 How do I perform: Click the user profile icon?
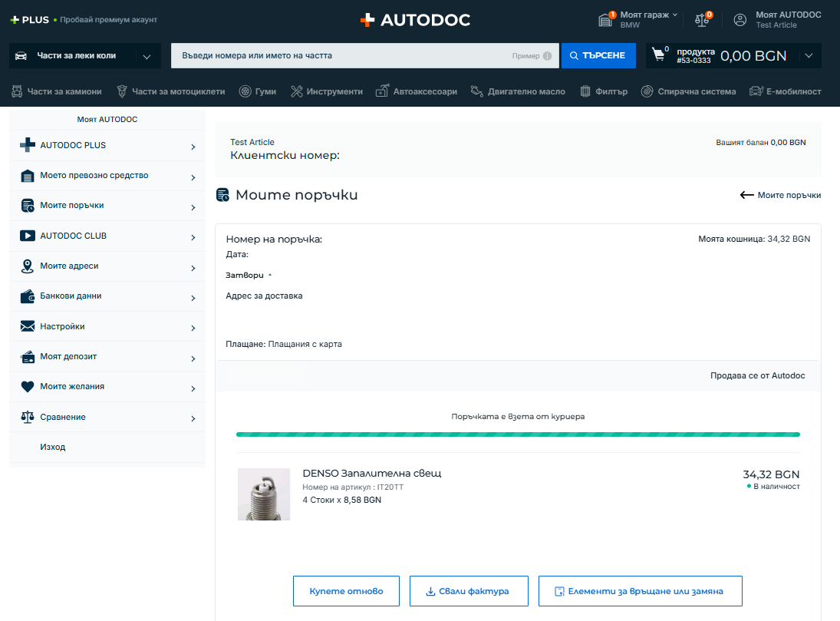(740, 20)
